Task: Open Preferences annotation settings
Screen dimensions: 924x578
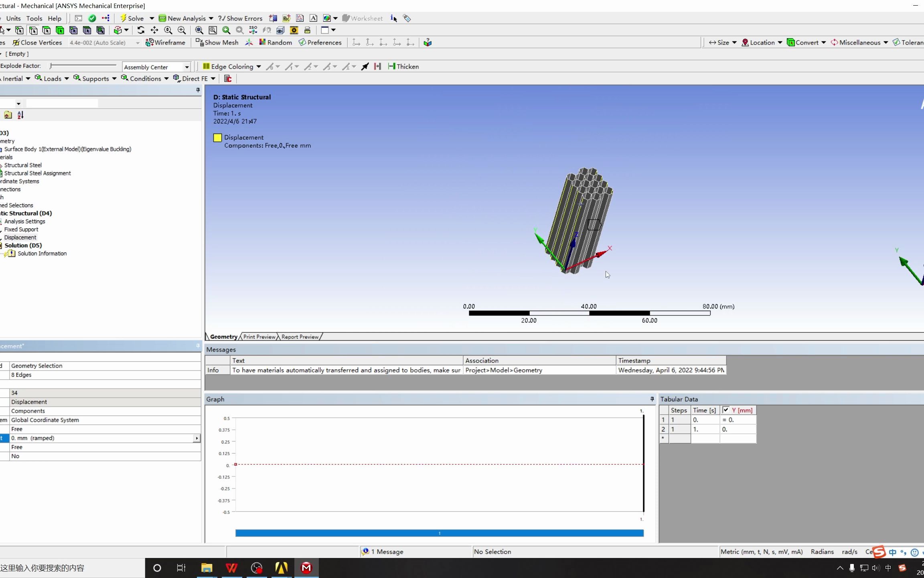Action: coord(320,43)
